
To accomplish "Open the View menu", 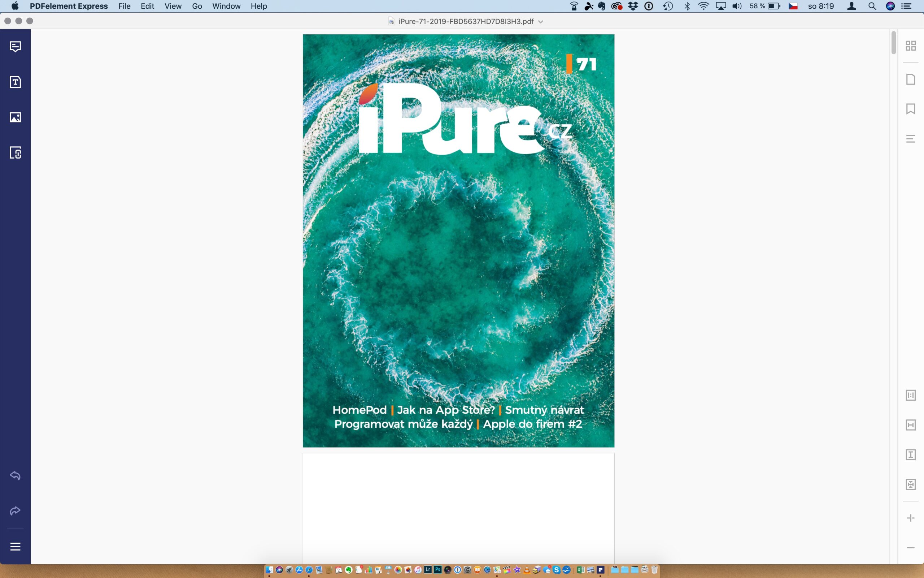I will coord(173,6).
